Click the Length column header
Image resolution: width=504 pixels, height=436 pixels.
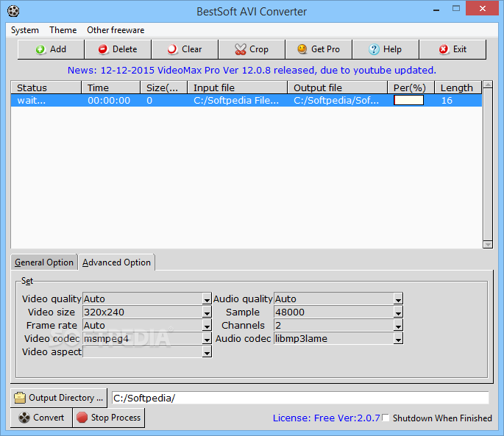458,87
